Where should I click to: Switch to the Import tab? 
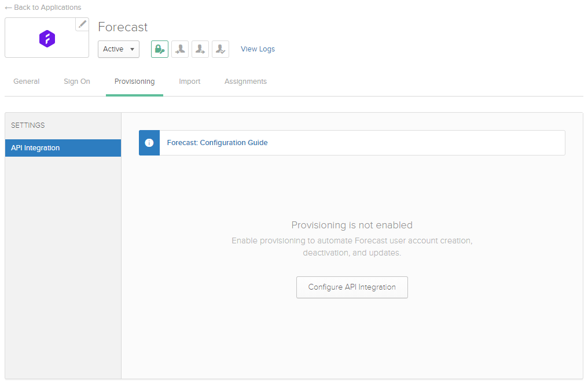tap(190, 82)
